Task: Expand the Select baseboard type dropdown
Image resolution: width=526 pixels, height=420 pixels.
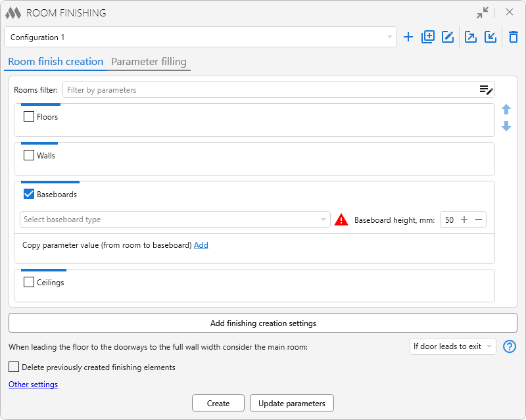Action: [175, 220]
